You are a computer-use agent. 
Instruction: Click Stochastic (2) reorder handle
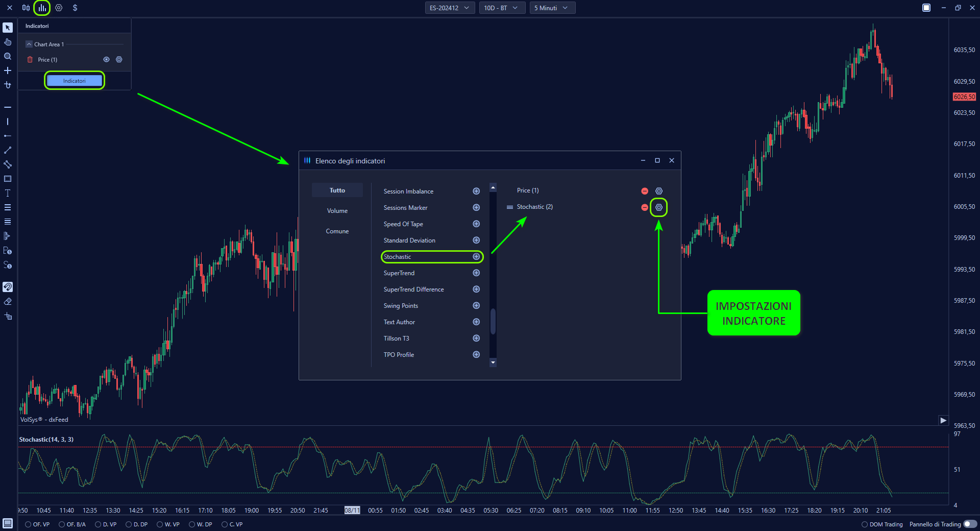coord(509,207)
